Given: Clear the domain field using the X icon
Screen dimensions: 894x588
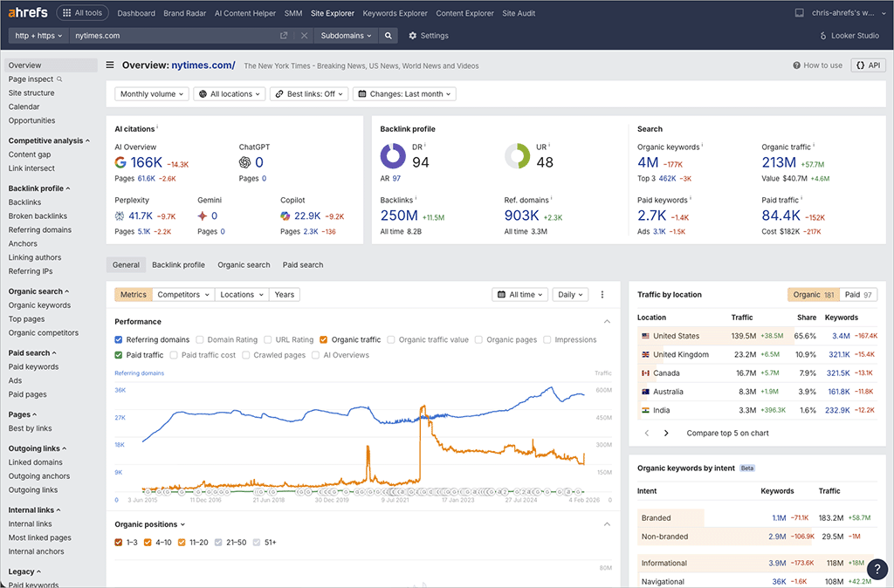Looking at the screenshot, I should (304, 38).
